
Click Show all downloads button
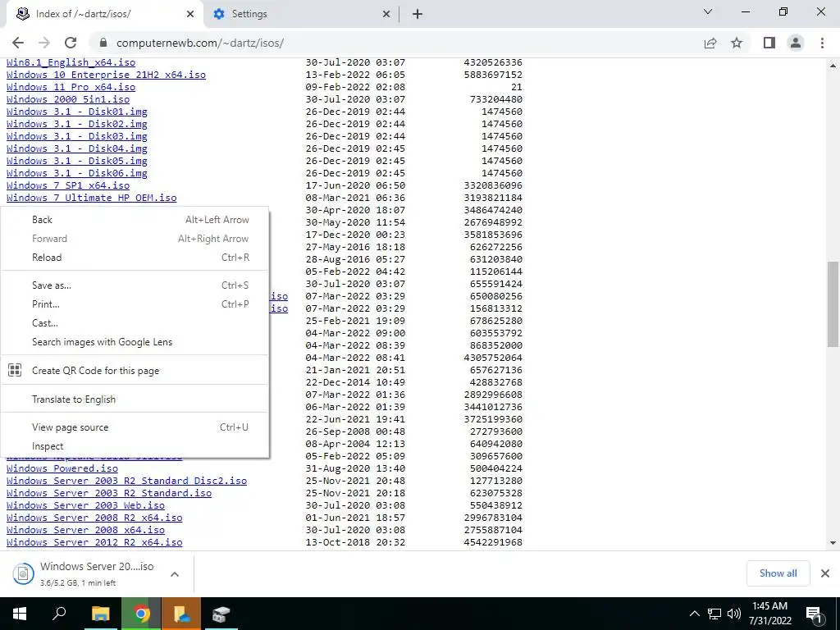[x=778, y=573]
